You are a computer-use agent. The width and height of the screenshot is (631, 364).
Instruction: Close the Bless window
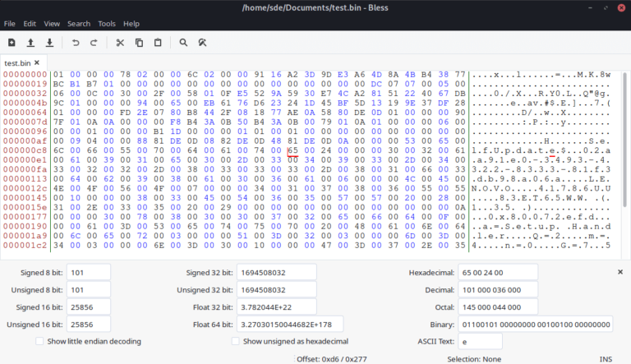pyautogui.click(x=621, y=7)
